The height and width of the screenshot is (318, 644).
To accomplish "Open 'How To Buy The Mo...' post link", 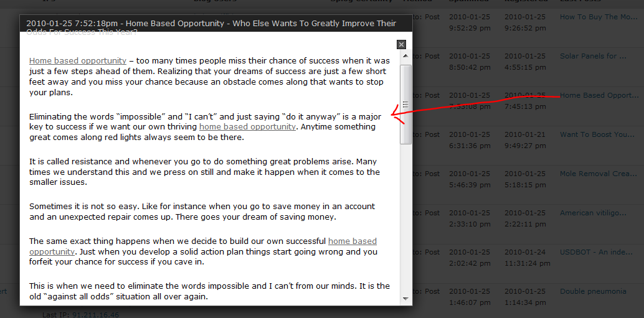I will 599,17.
